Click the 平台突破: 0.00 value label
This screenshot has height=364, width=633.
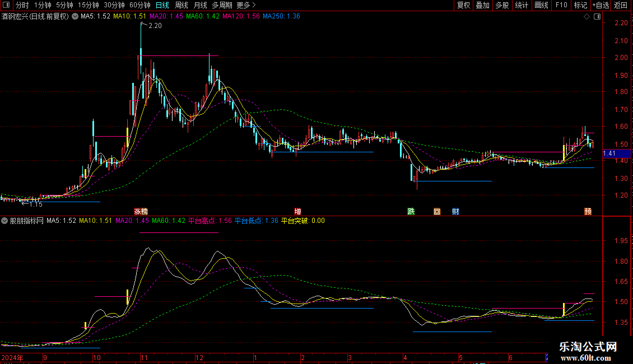point(302,221)
